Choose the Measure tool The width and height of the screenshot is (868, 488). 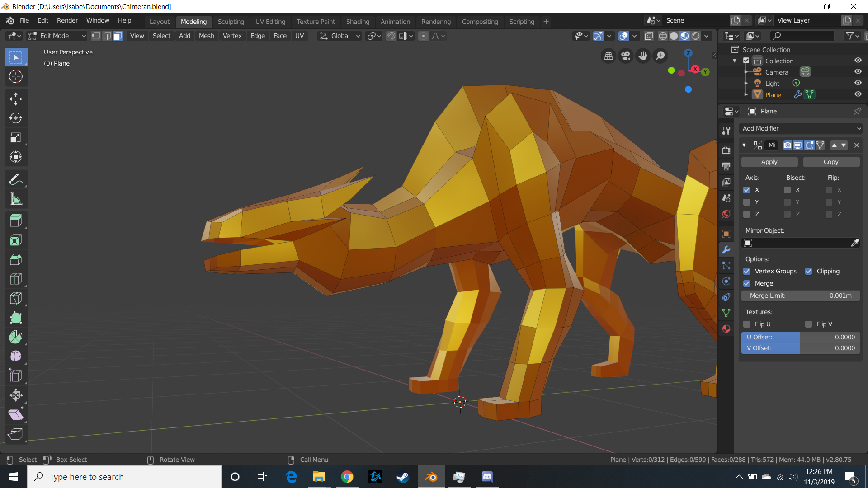(16, 199)
